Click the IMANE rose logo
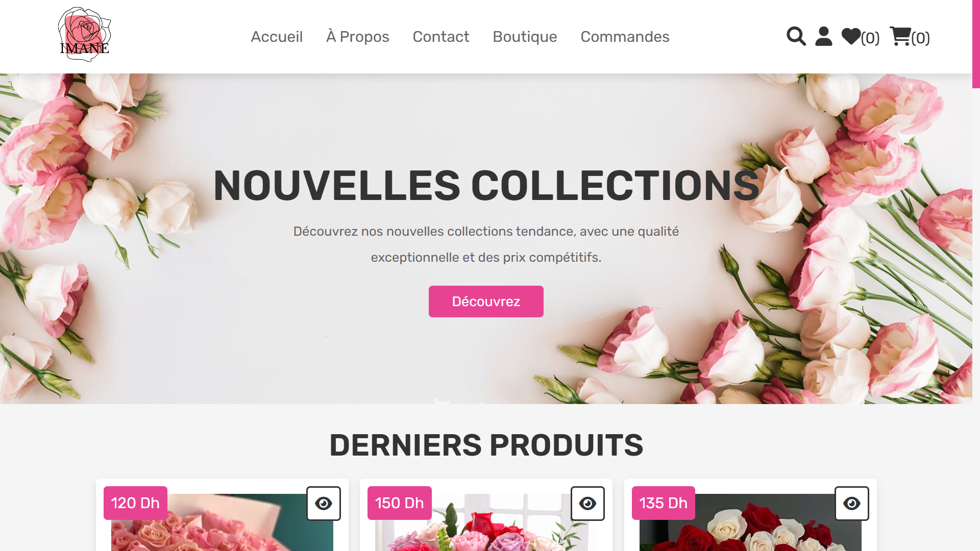 pos(84,35)
